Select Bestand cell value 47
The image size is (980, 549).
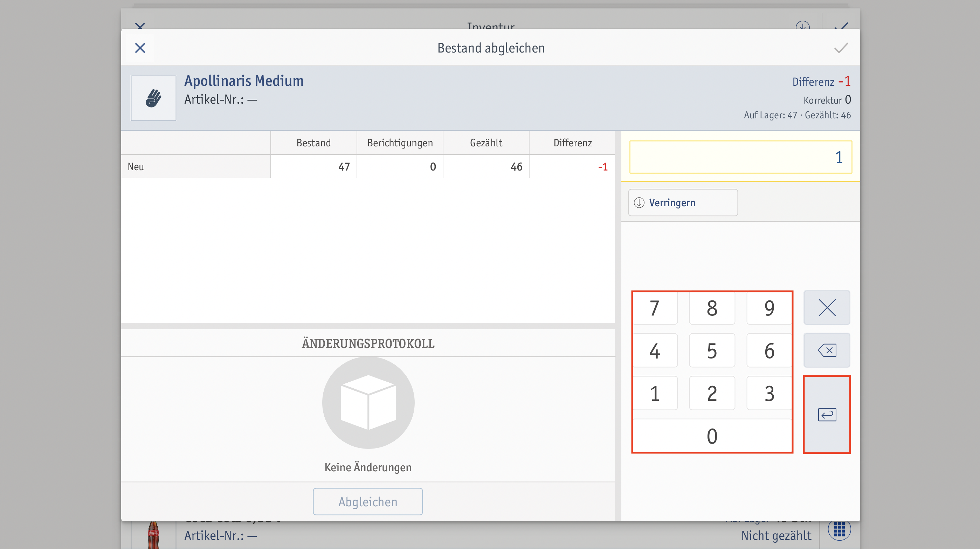coord(314,167)
